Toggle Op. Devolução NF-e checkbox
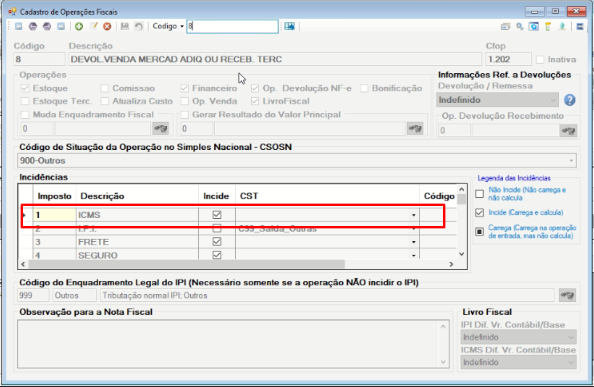Image resolution: width=594 pixels, height=387 pixels. 255,88
